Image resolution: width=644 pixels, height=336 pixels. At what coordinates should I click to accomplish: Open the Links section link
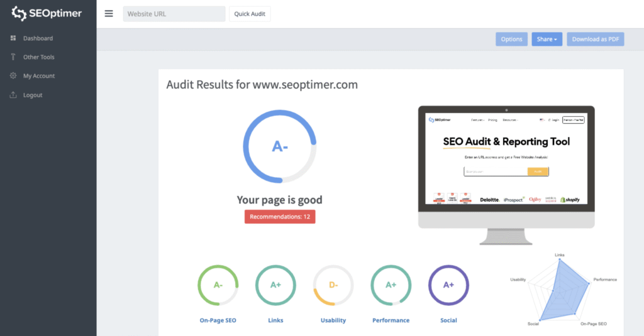tap(275, 320)
